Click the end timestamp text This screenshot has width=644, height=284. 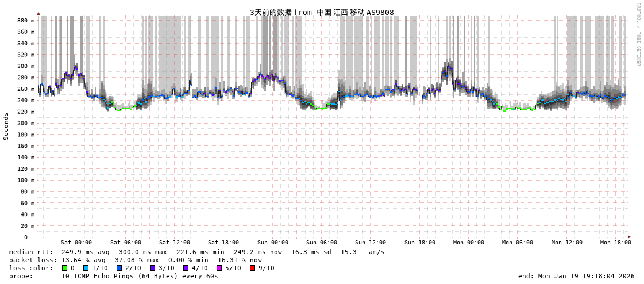(x=576, y=276)
